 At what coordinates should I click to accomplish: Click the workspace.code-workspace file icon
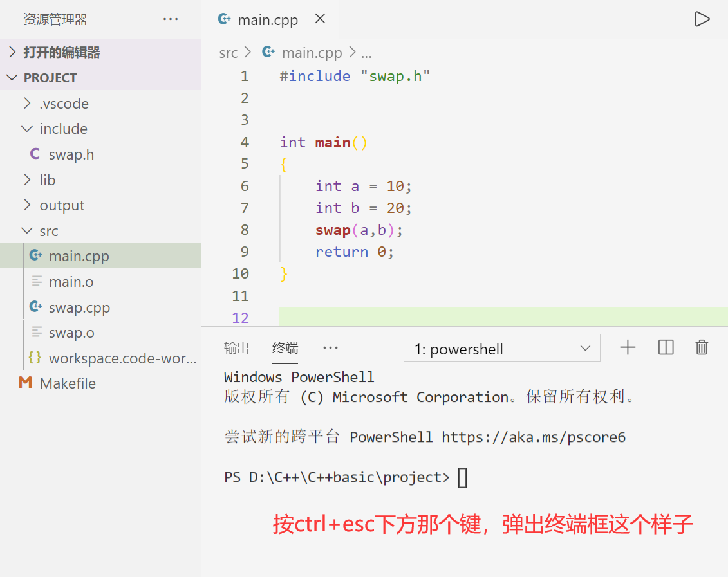[35, 358]
